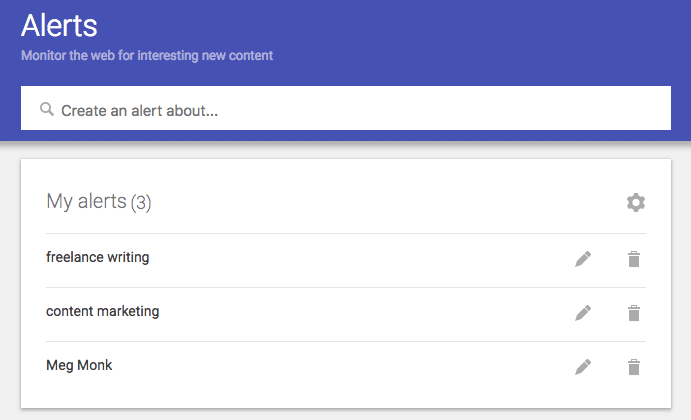Edit the Meg Monk alert
691x420 pixels.
[x=583, y=367]
